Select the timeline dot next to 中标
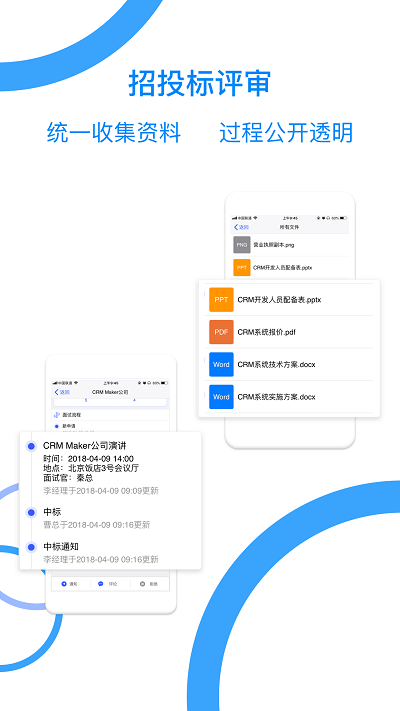 click(31, 513)
